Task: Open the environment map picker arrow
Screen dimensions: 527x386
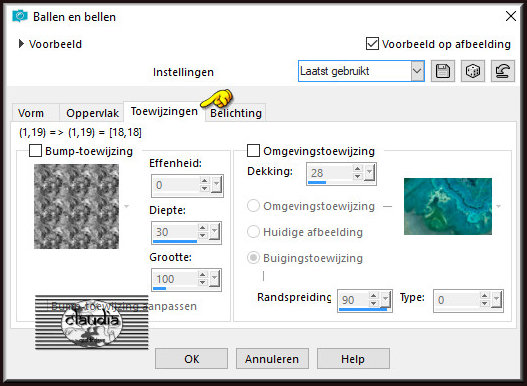Action: pyautogui.click(x=498, y=206)
